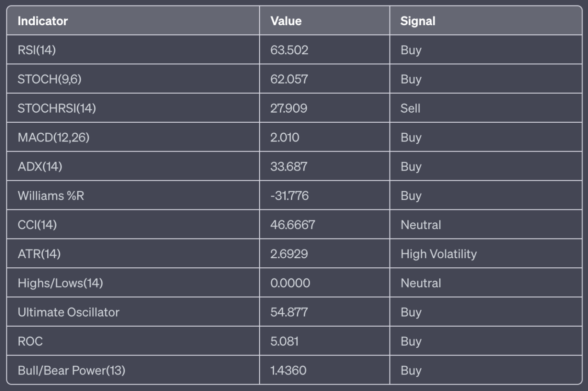
Task: Click the ROC value 5.081
Action: coord(284,341)
